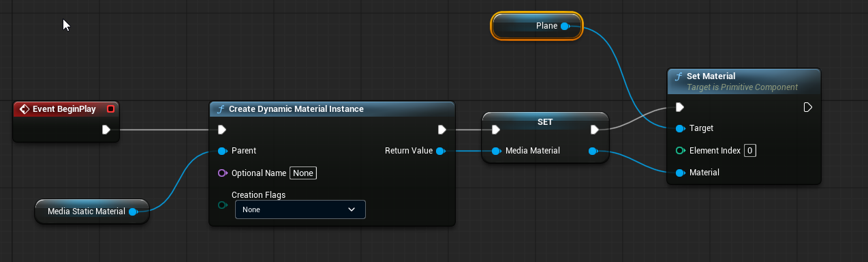Select the Create Dynamic Material Instance node title
Image resolution: width=868 pixels, height=262 pixels.
pos(296,109)
